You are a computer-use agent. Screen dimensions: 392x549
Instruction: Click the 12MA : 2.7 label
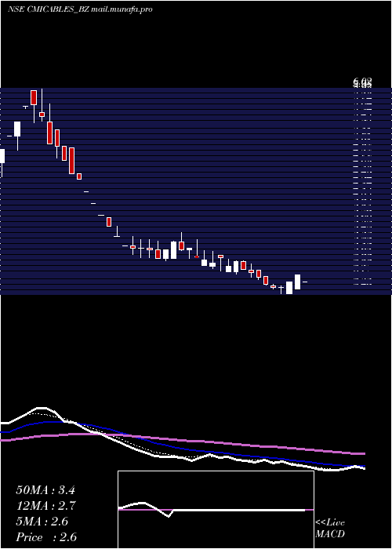[45, 506]
